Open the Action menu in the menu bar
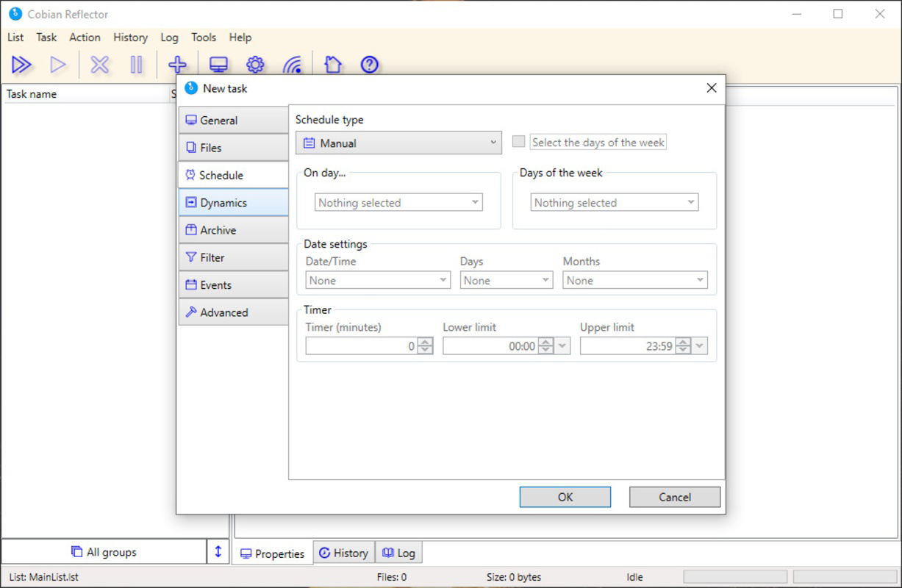The height and width of the screenshot is (588, 902). pyautogui.click(x=85, y=37)
